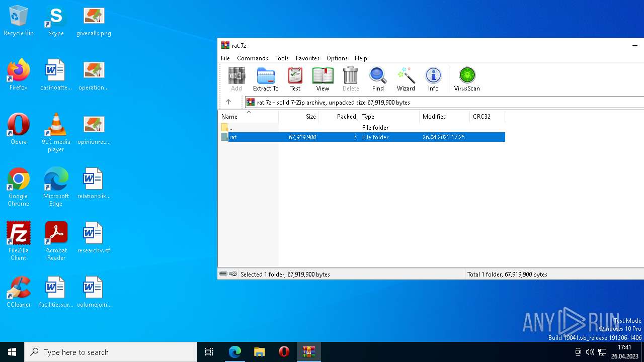Click the Delete toolbar icon
Image resolution: width=644 pixels, height=362 pixels.
click(351, 79)
